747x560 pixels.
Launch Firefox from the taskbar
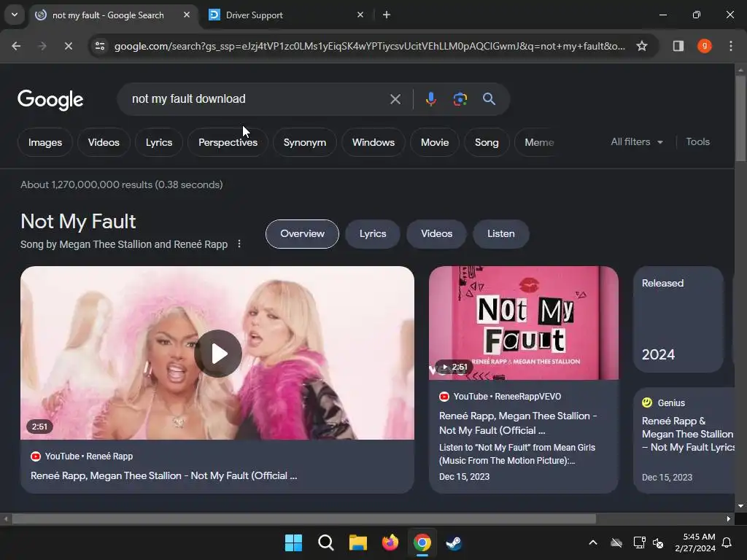(x=390, y=542)
